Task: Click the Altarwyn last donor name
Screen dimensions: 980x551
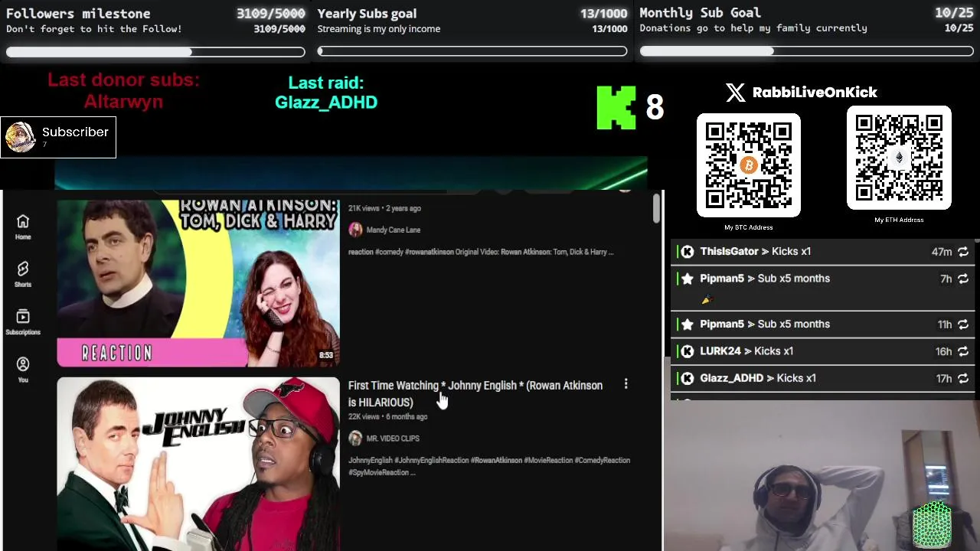Action: [x=123, y=102]
